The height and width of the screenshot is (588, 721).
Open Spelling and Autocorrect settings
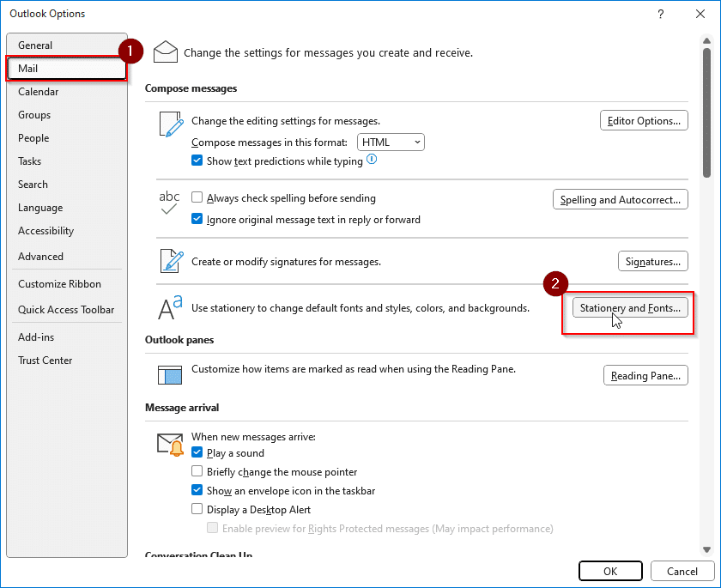(621, 199)
